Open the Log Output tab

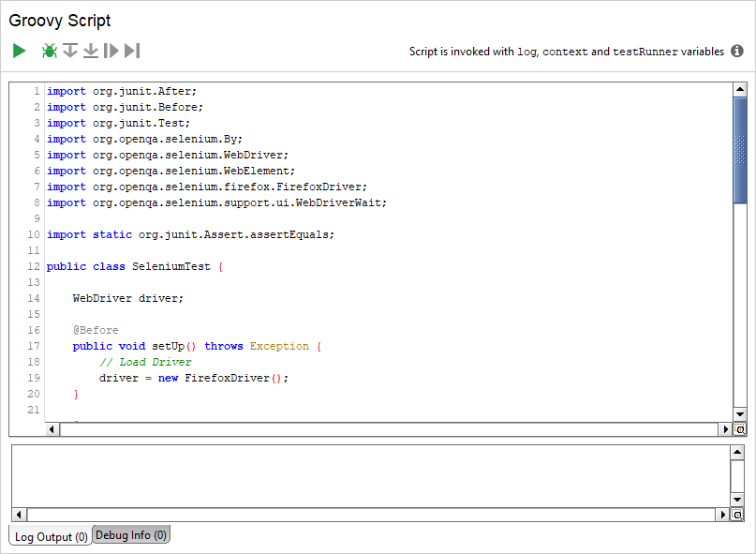tap(49, 535)
